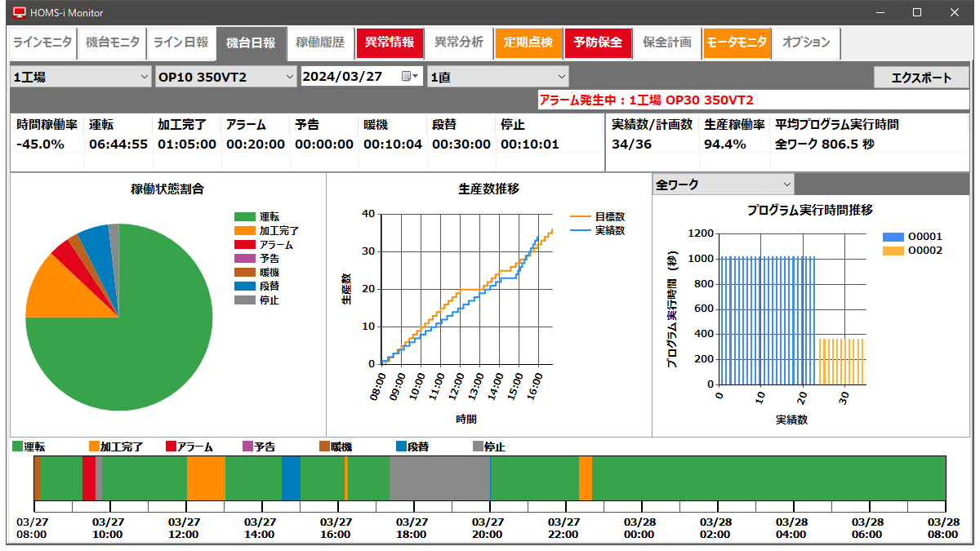
Task: Switch to the 異常分析 tab
Action: (x=459, y=42)
